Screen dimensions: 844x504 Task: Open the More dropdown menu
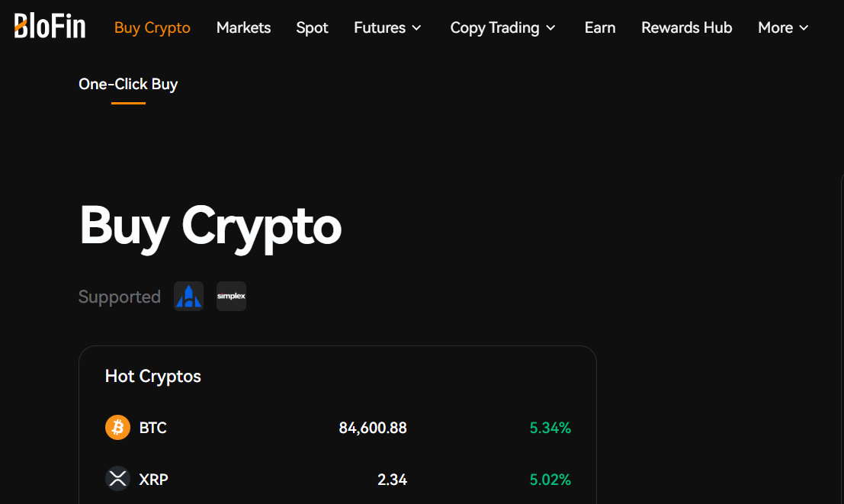(x=783, y=27)
